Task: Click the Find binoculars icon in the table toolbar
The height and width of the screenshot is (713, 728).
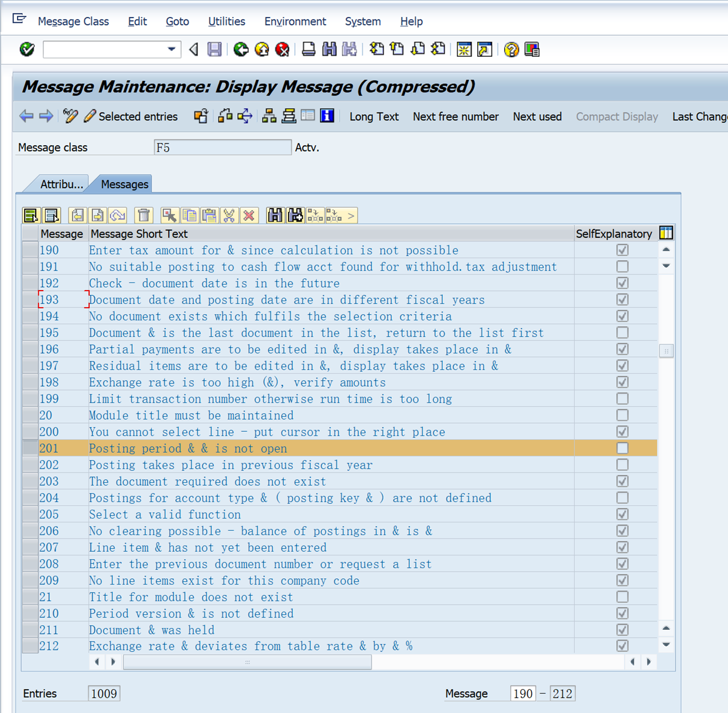Action: click(275, 216)
